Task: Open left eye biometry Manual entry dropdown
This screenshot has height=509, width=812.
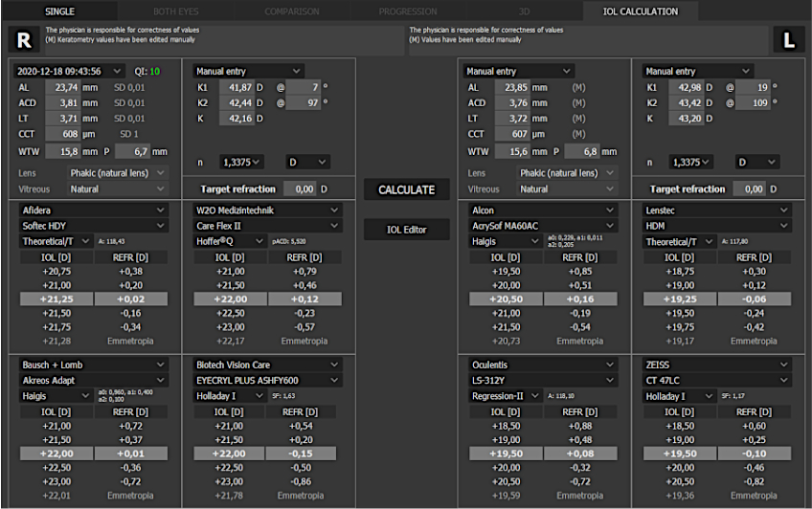Action: click(x=518, y=71)
